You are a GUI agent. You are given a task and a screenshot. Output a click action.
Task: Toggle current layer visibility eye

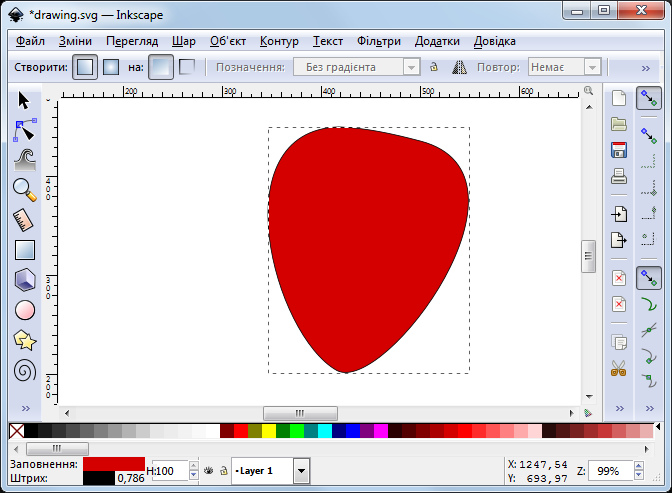[x=208, y=470]
